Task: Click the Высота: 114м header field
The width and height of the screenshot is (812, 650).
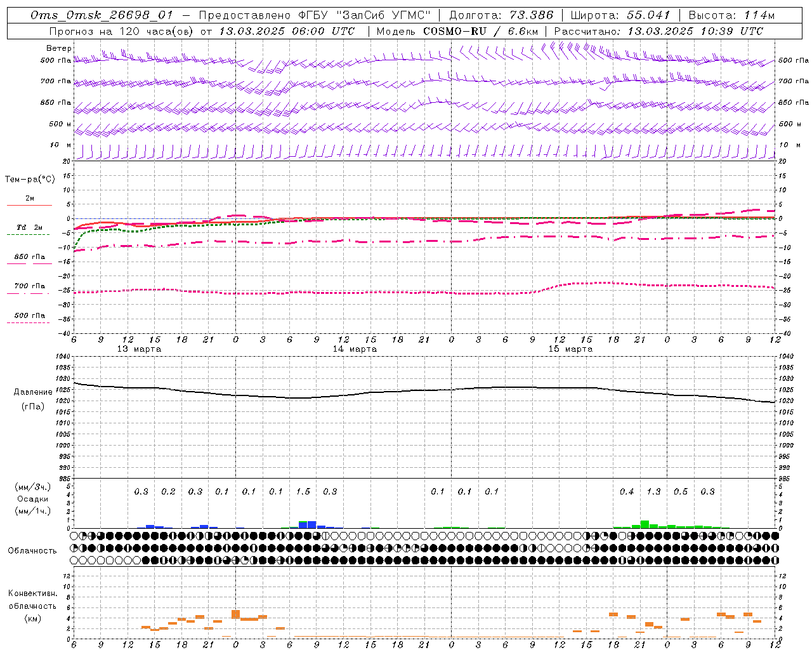Action: click(731, 15)
